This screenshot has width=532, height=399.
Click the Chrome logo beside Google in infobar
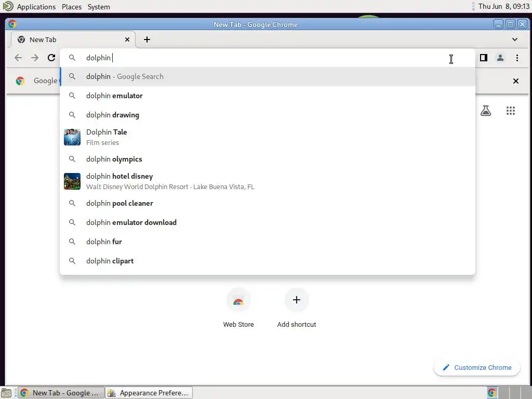coord(20,81)
